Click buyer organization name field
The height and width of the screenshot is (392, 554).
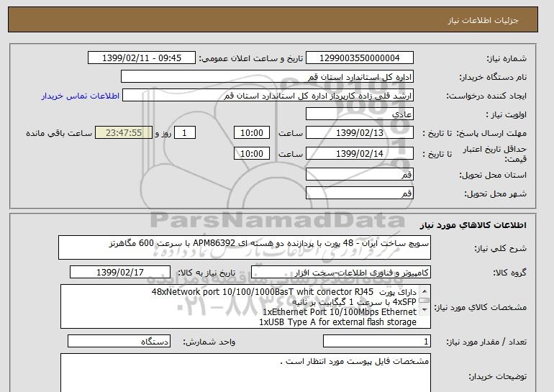click(267, 77)
